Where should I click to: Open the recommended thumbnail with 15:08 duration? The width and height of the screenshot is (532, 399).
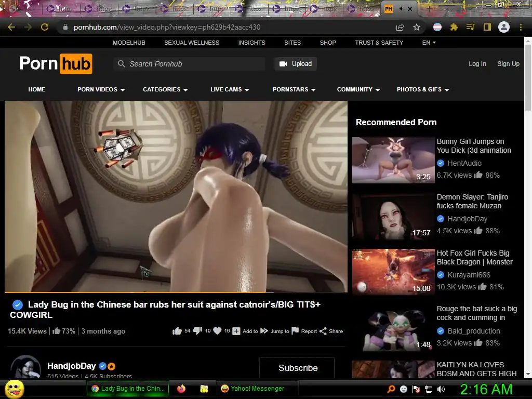393,272
